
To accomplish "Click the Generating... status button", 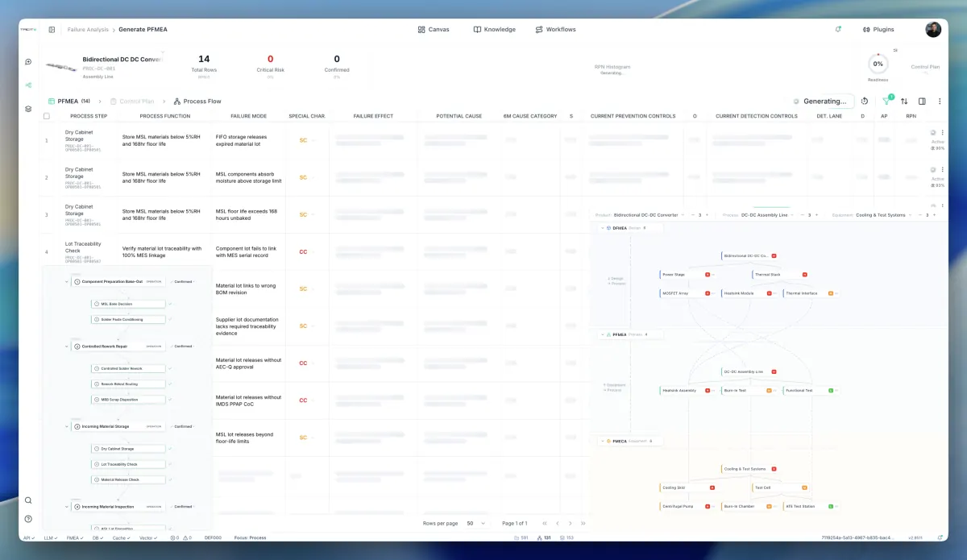I will [x=821, y=102].
